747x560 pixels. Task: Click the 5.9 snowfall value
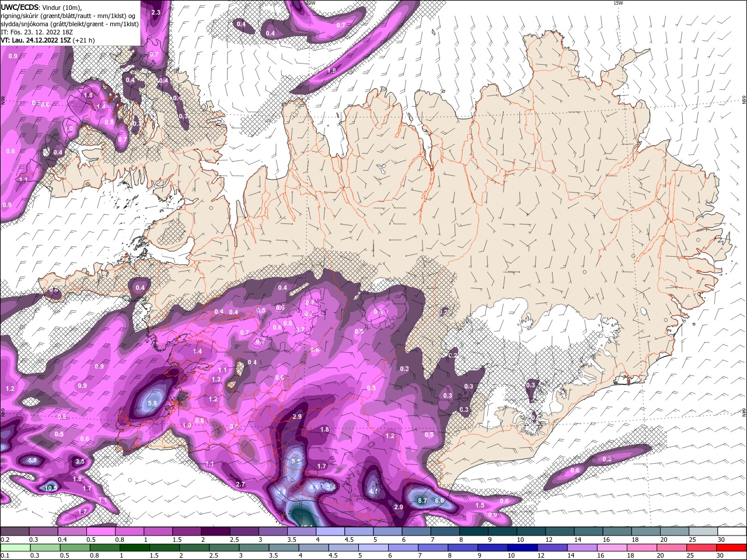click(153, 403)
